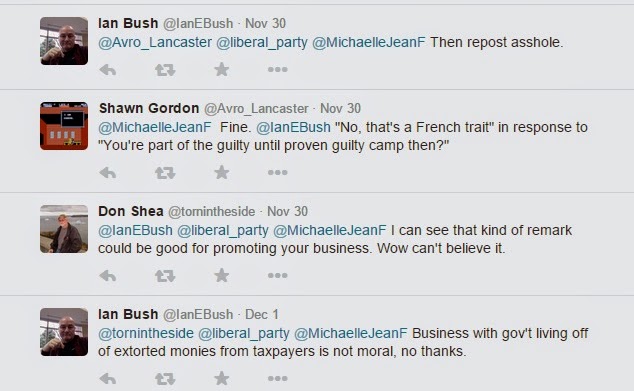Reply to Shawn Gordon's tweet
The height and width of the screenshot is (391, 634).
108,173
